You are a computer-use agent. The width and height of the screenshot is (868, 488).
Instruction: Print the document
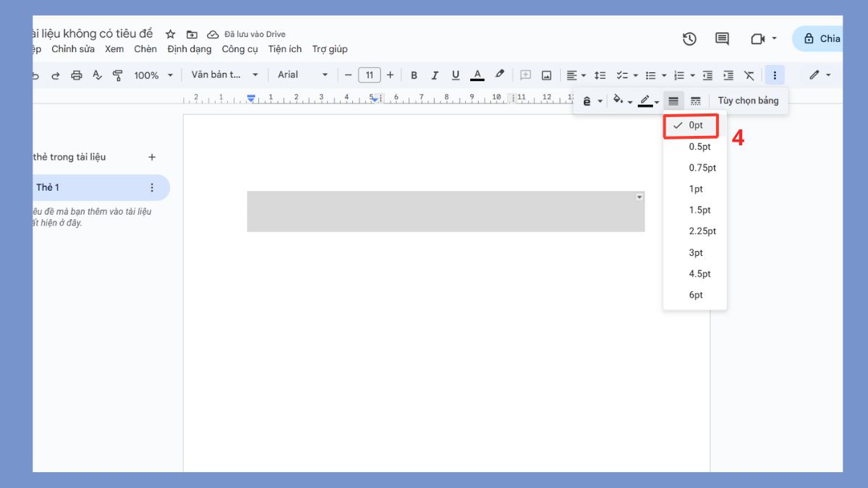(x=77, y=75)
